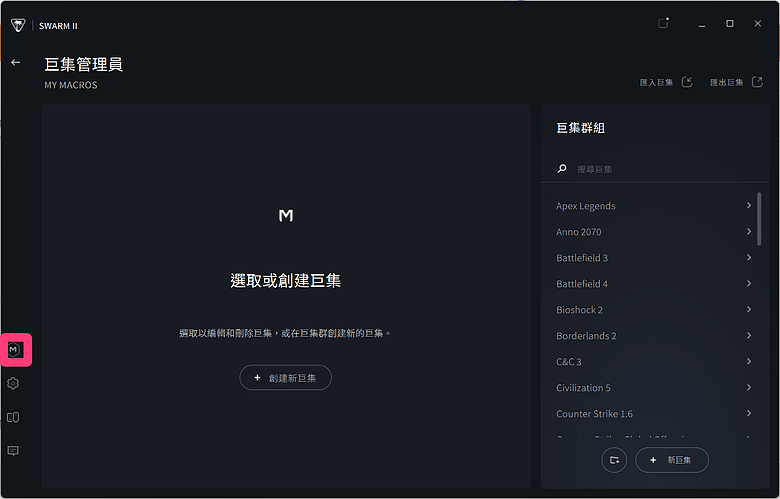Open the macro manager sidebar icon
Viewport: 780px width, 499px height.
[14, 350]
